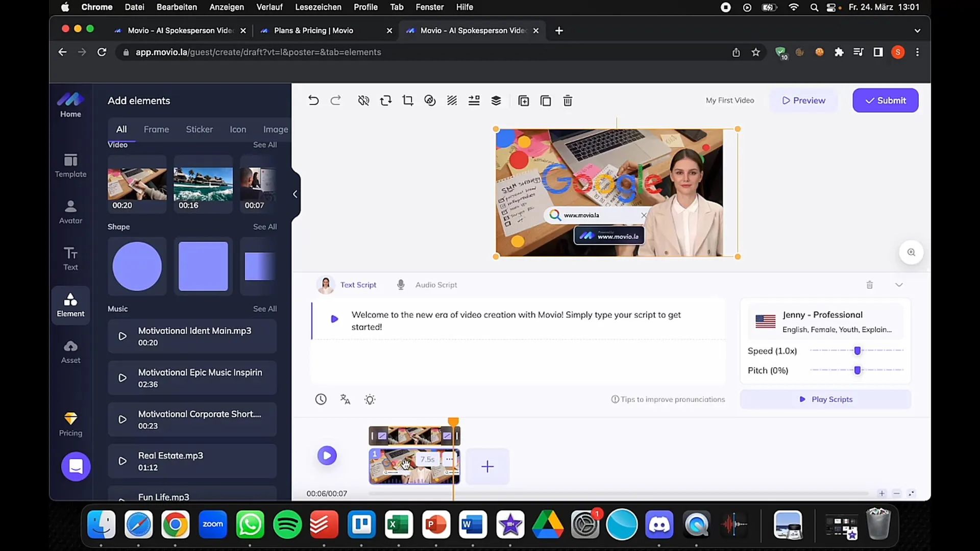Click the All tab in Add elements
980x551 pixels.
(x=121, y=129)
